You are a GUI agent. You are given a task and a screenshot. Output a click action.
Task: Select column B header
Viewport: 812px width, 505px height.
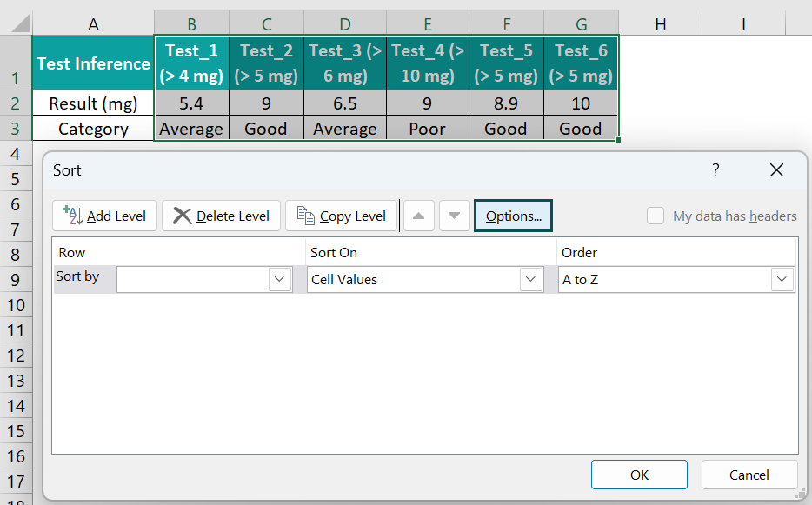pos(191,23)
